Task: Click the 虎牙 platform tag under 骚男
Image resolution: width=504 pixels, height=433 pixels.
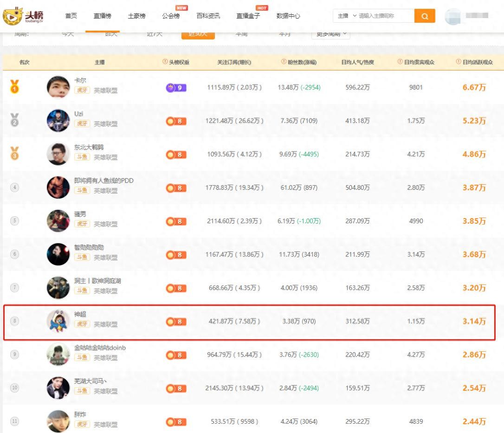Action: 82,224
